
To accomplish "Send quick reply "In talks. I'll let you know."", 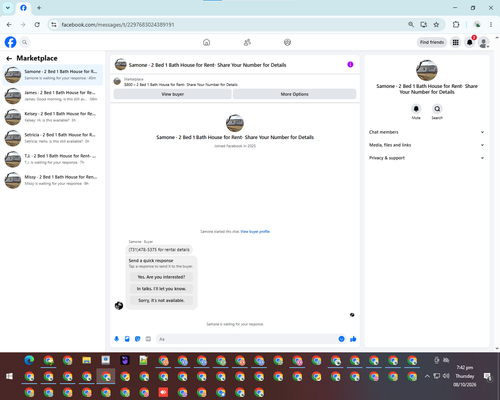I will click(x=161, y=289).
